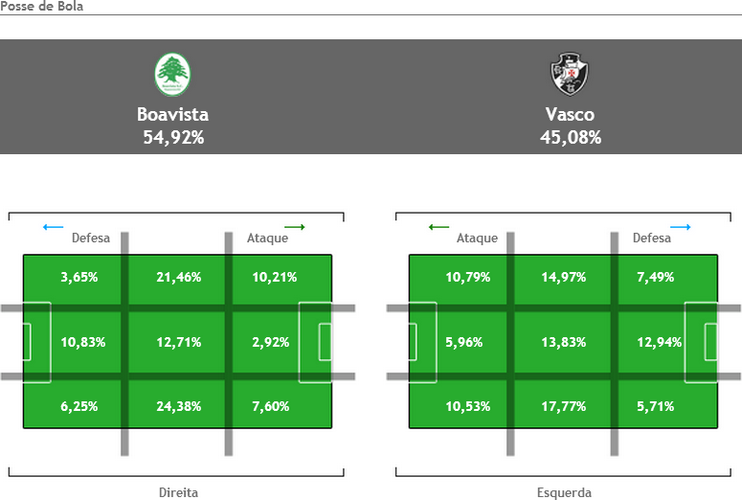Click the Esquerda label under Vasco pitch

pyautogui.click(x=564, y=492)
